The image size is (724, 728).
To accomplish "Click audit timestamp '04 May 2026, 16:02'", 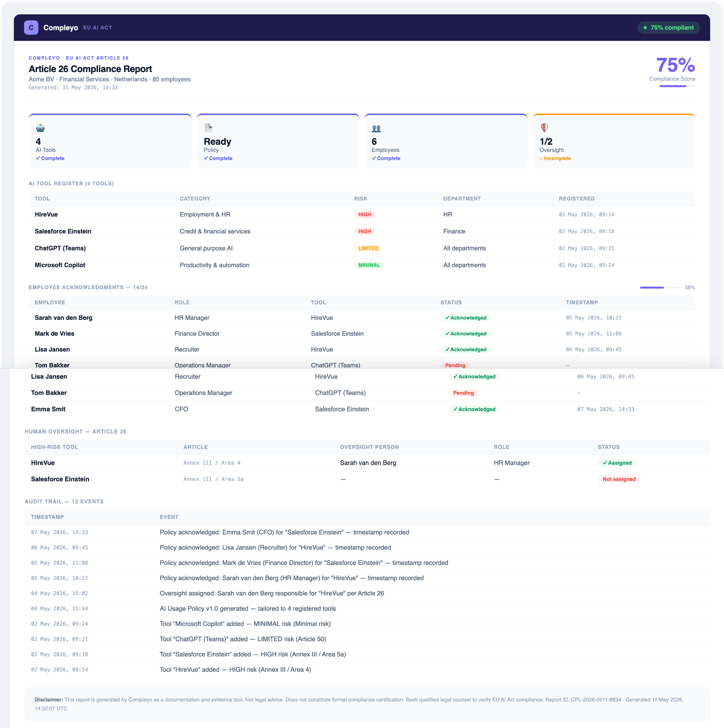I will click(x=60, y=594).
